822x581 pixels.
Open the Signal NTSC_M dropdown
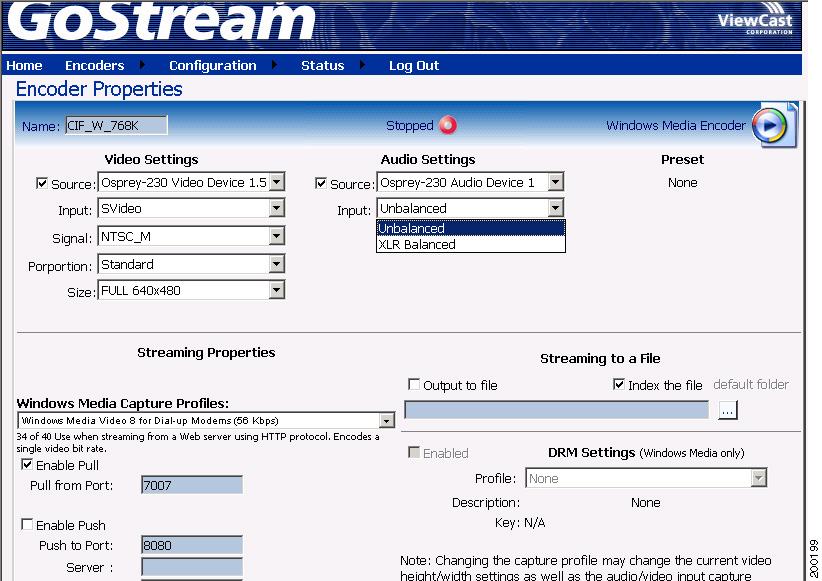click(277, 236)
